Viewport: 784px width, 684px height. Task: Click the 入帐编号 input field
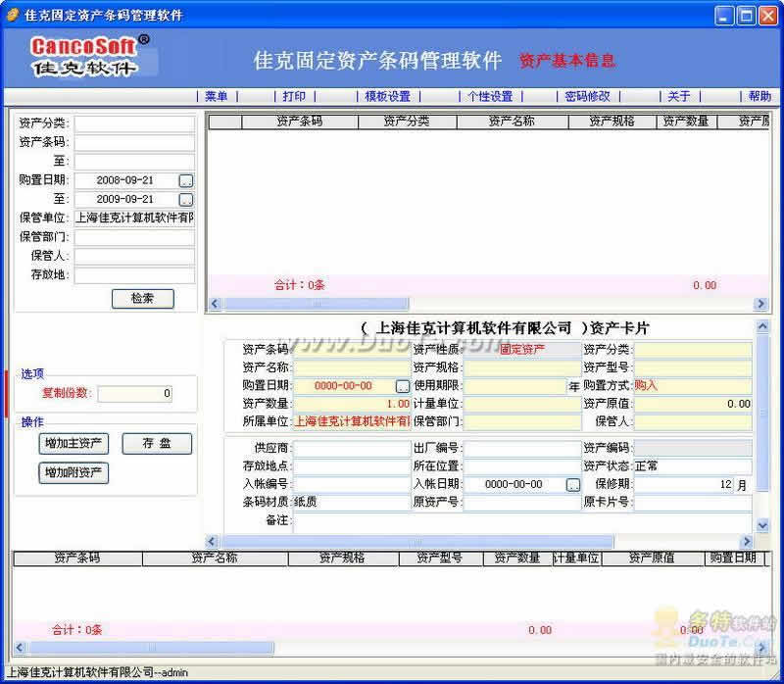coord(352,484)
